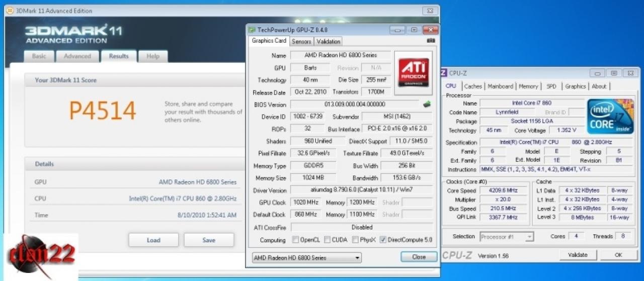This screenshot has height=281, width=644.
Task: Switch to the Validation tab in GPU-Z
Action: click(329, 41)
